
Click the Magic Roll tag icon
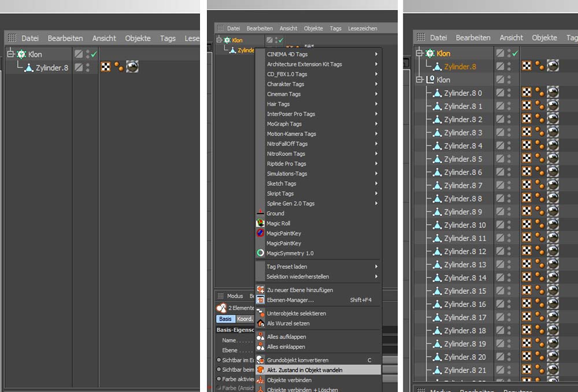[260, 223]
